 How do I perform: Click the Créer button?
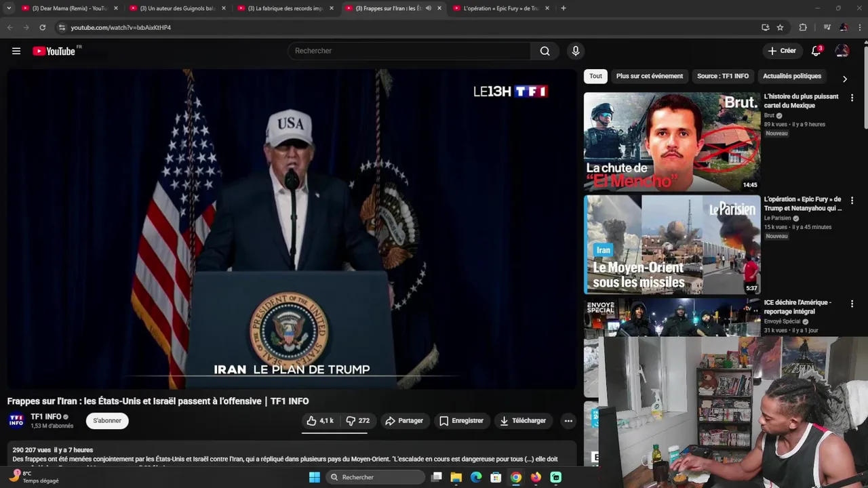point(782,51)
